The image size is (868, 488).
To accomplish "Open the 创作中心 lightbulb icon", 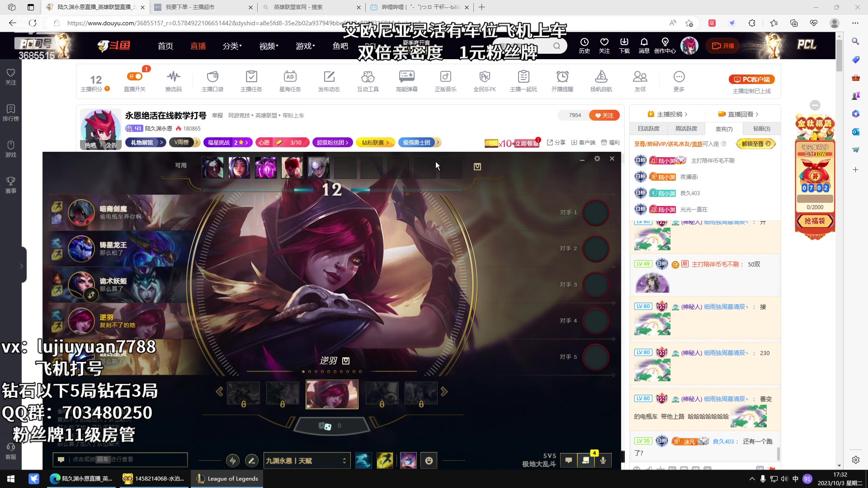I will 665,46.
